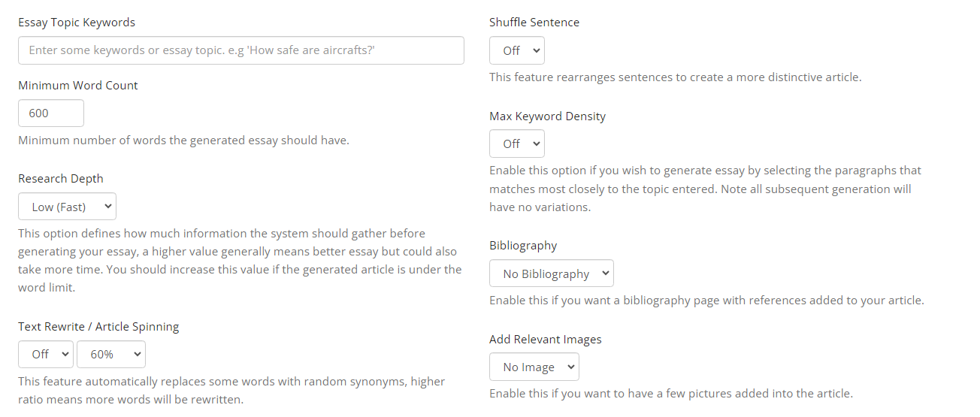Screen dimensions: 980x417
Task: Open the Bibliography dropdown
Action: tap(552, 274)
